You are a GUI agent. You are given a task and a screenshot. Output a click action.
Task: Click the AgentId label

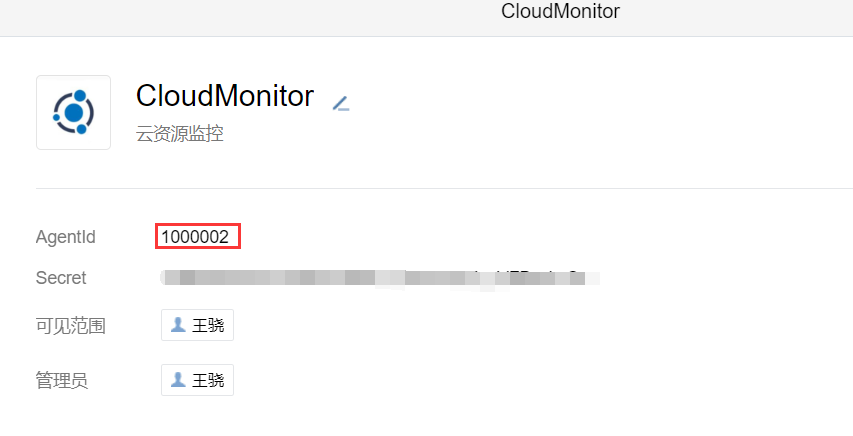click(65, 237)
